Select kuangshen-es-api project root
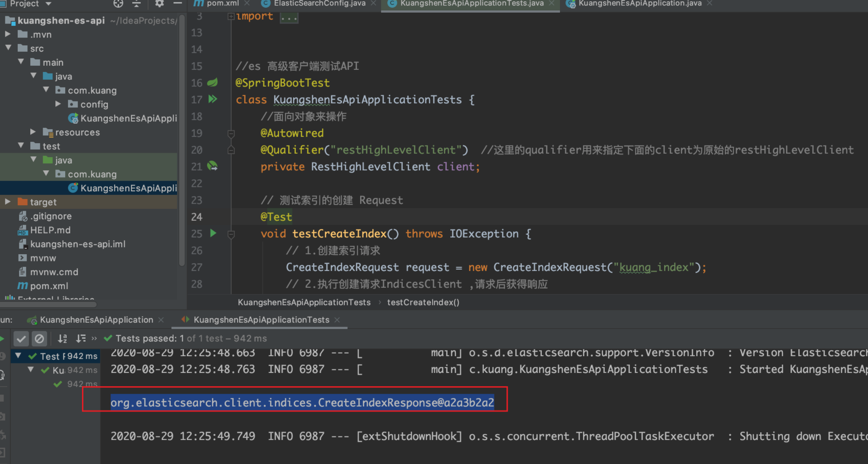 tap(61, 20)
